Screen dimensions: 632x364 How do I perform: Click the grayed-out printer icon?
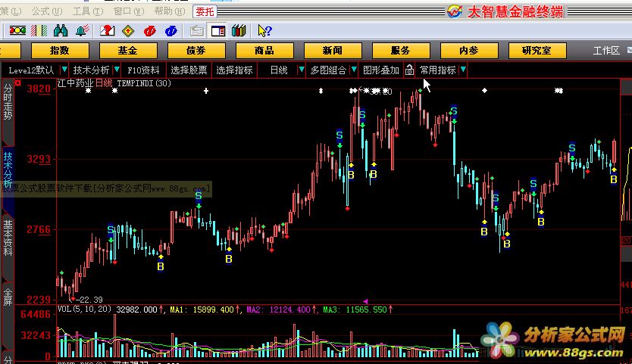click(x=196, y=30)
